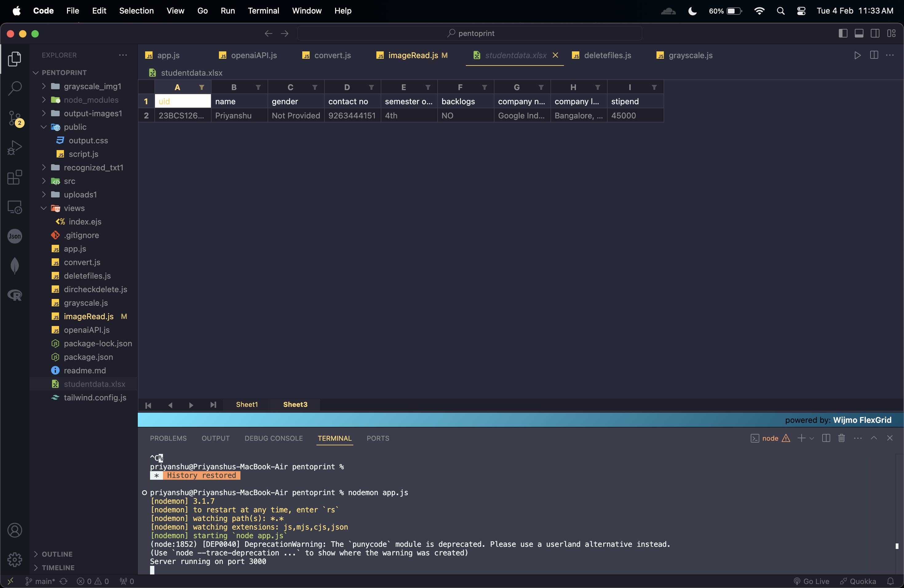Switch to Sheet1 worksheet
This screenshot has width=904, height=588.
point(247,404)
